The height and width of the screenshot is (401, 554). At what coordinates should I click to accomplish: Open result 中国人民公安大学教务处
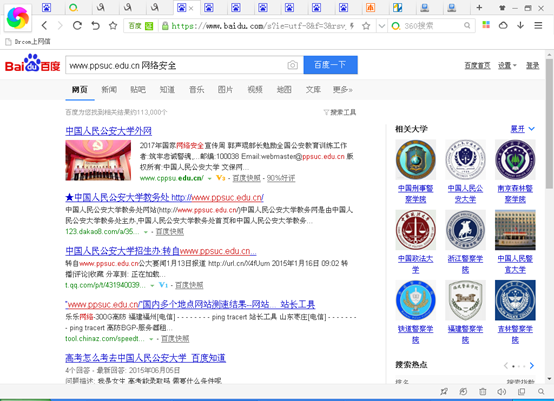coord(164,197)
